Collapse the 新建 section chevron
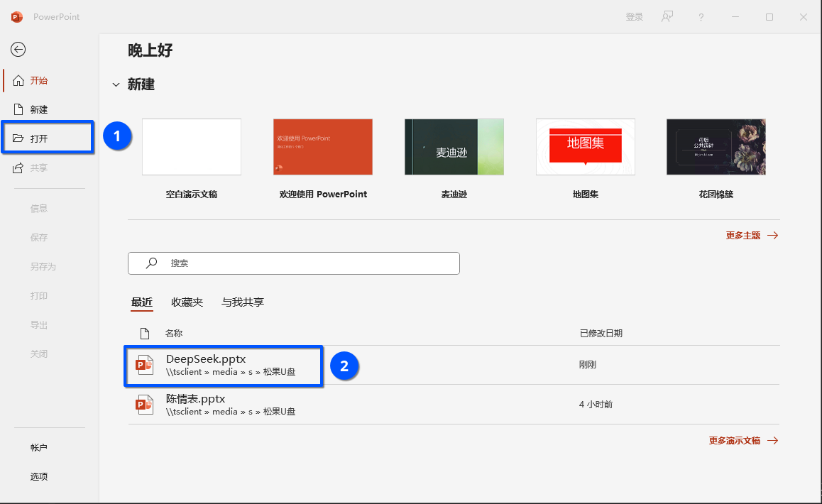 [116, 85]
